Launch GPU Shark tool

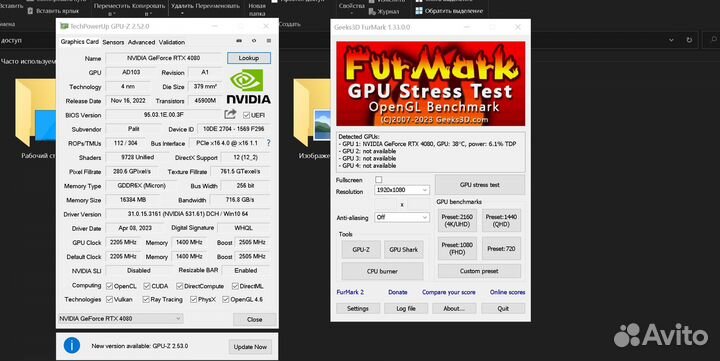pos(404,249)
